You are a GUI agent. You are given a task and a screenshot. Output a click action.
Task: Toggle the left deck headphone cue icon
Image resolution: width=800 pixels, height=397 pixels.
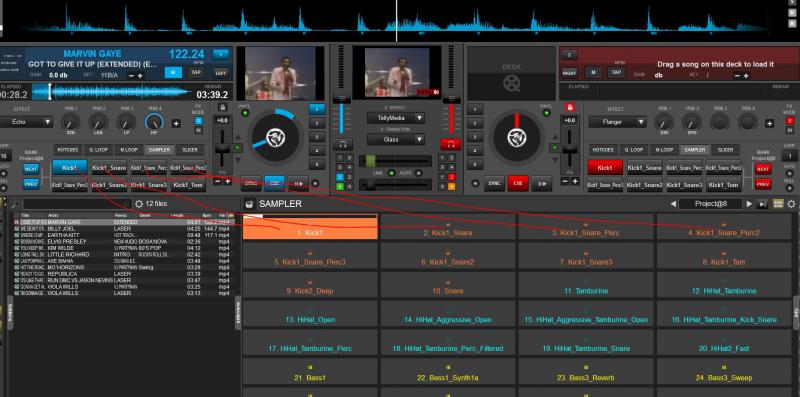coord(342,145)
